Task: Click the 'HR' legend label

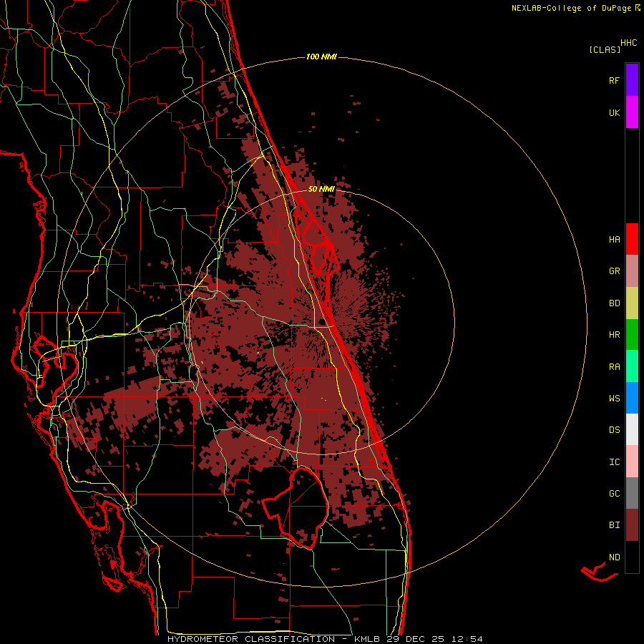Action: (614, 335)
